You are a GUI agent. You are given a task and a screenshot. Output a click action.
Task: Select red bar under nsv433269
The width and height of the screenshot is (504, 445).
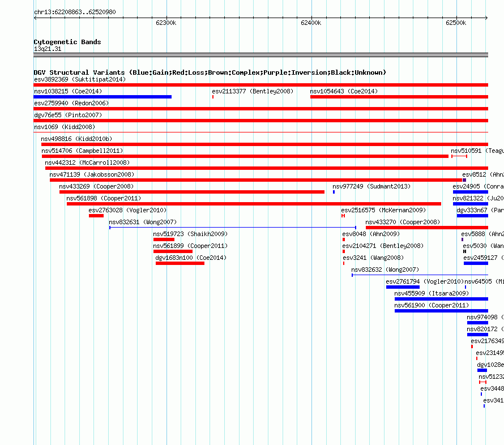tap(192, 192)
